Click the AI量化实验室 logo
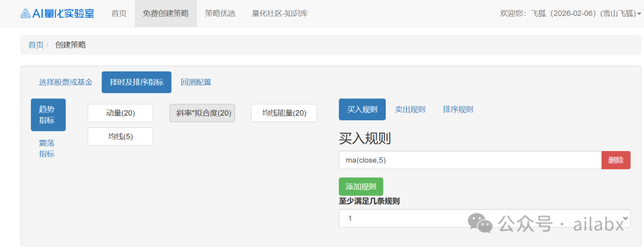Viewport: 644px width, 250px height. (x=57, y=13)
